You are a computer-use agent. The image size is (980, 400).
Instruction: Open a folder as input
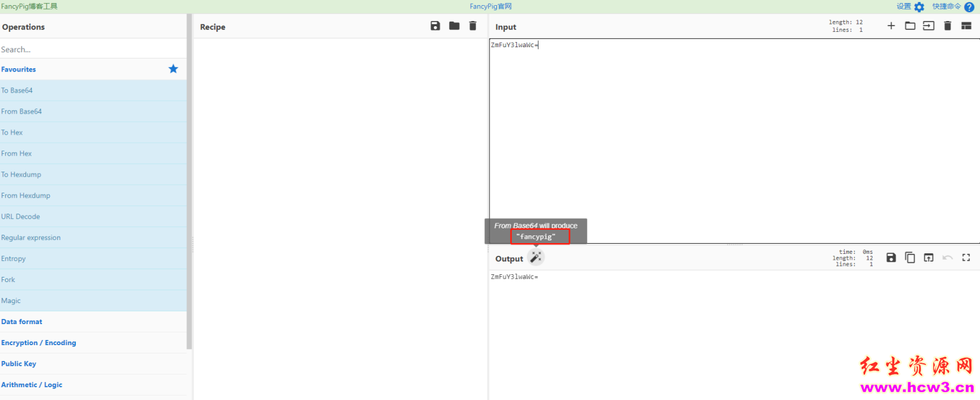click(x=910, y=26)
